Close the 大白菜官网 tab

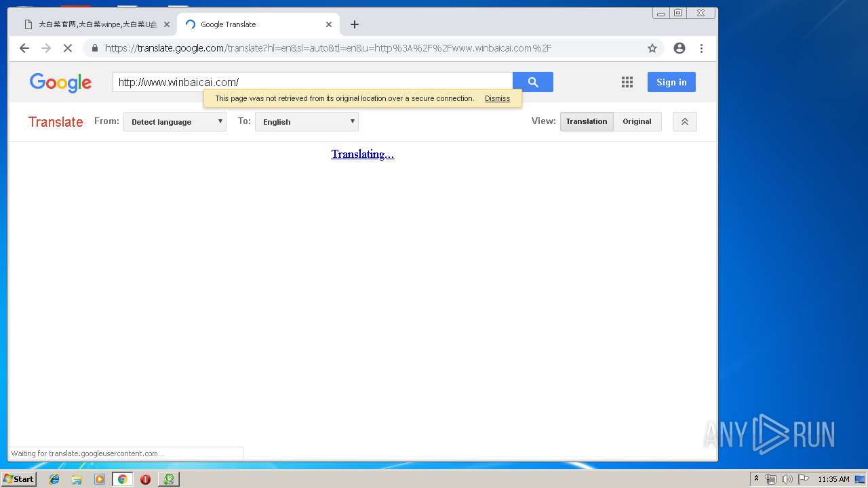click(x=167, y=24)
